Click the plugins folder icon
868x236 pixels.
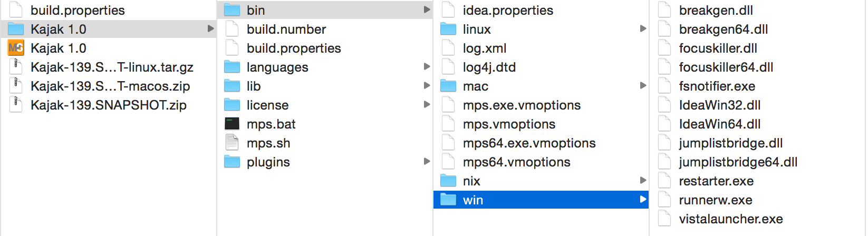232,162
